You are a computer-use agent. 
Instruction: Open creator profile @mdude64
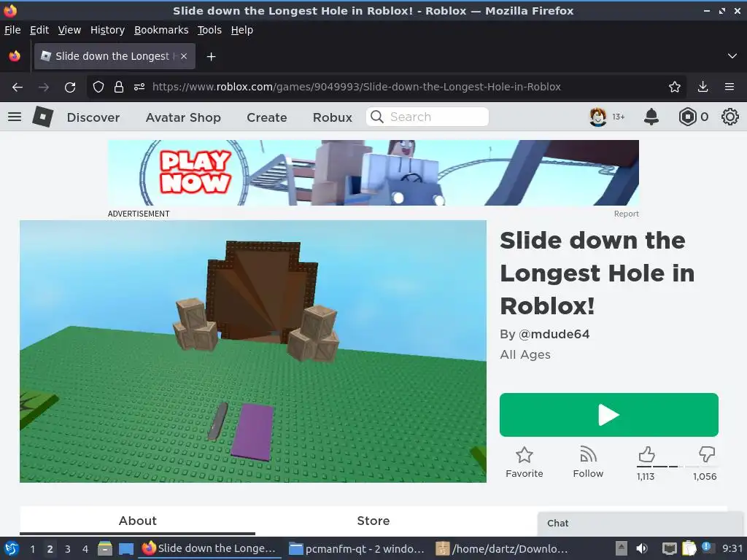pos(554,334)
